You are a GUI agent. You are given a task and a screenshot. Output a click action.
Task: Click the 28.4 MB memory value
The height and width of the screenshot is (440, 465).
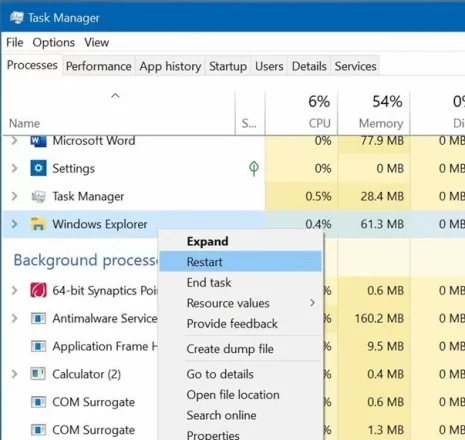click(382, 196)
